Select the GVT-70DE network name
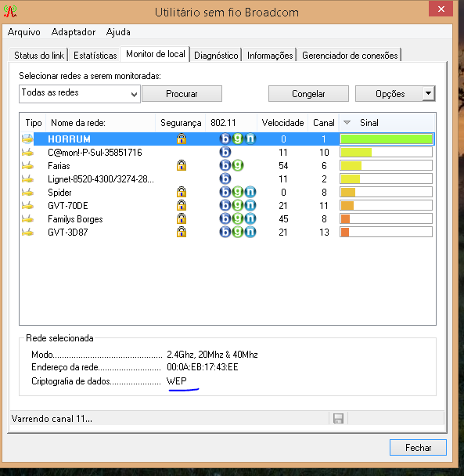This screenshot has width=464, height=476. [67, 206]
